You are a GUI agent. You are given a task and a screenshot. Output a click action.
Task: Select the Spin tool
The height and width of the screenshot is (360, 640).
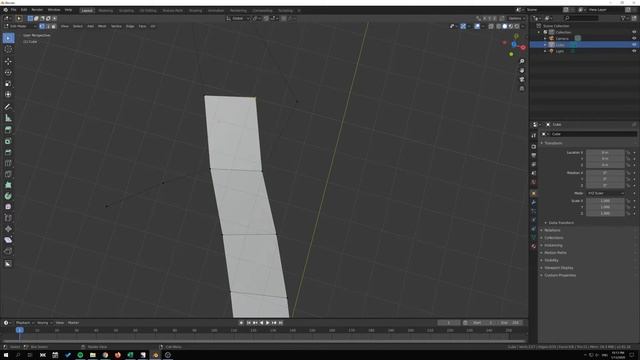point(8,196)
